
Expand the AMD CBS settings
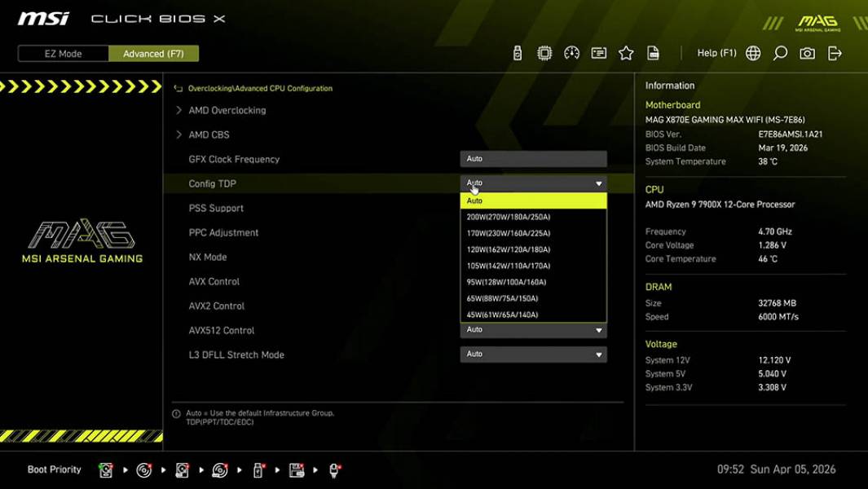click(210, 134)
